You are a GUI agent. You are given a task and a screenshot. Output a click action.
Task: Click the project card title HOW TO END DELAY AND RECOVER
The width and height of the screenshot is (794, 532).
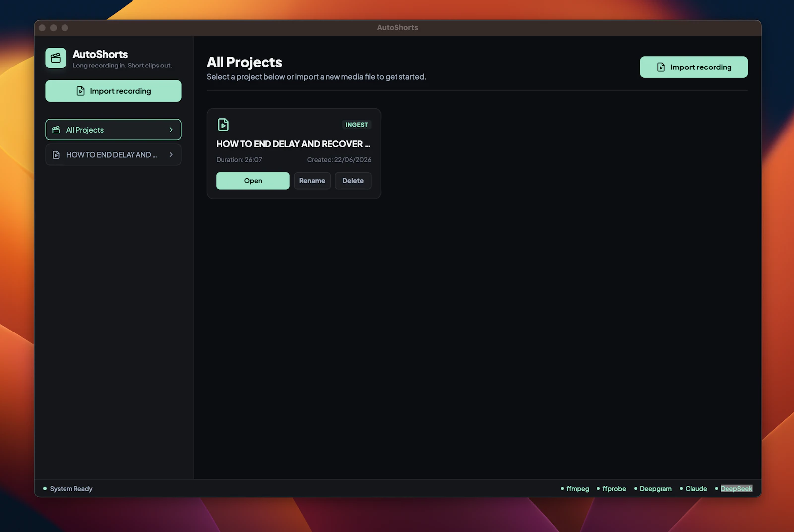(293, 144)
